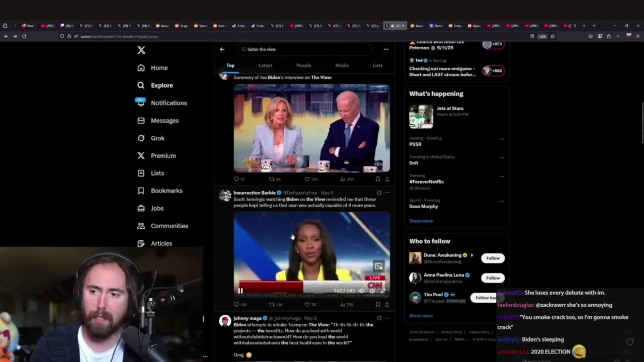The image size is (644, 362).
Task: Click Show more under Who to follow
Action: point(421,316)
